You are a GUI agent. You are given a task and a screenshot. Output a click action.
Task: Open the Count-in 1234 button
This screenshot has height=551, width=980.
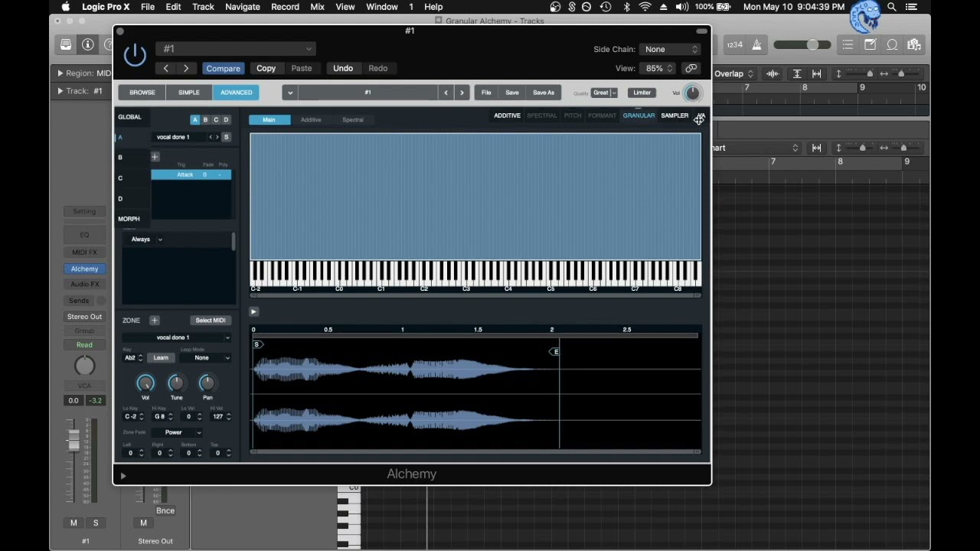pos(735,45)
